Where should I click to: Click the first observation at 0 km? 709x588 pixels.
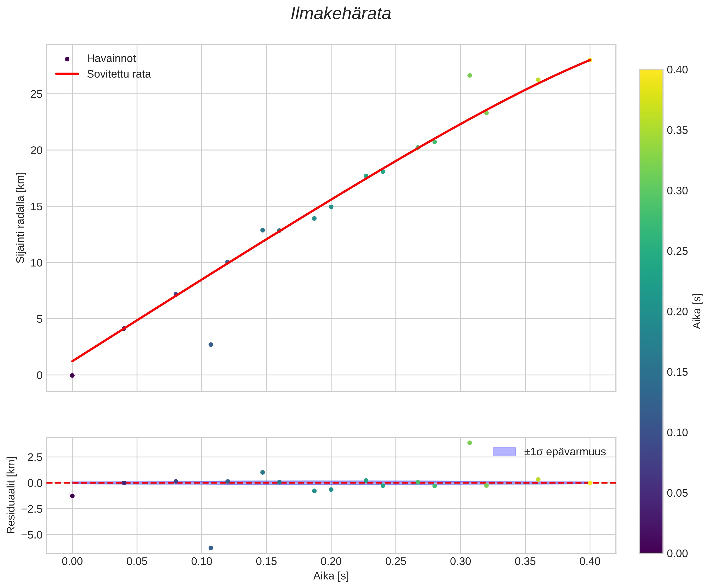click(72, 375)
